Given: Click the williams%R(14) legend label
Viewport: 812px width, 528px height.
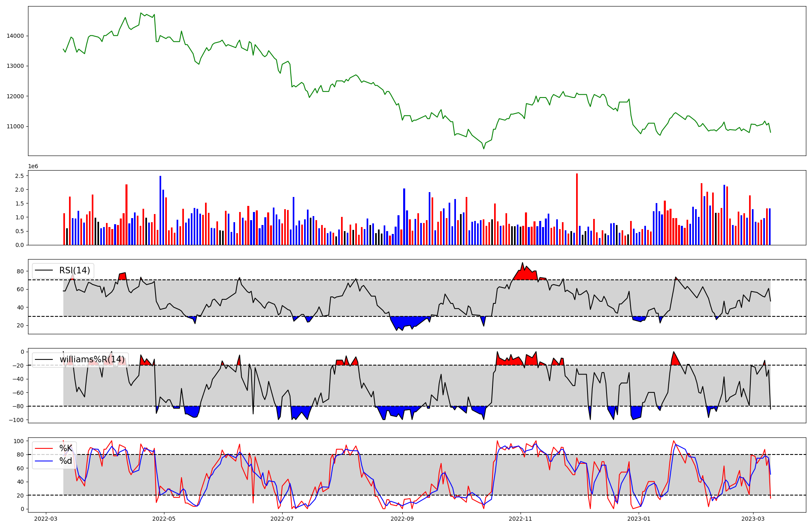Looking at the screenshot, I should coord(92,359).
